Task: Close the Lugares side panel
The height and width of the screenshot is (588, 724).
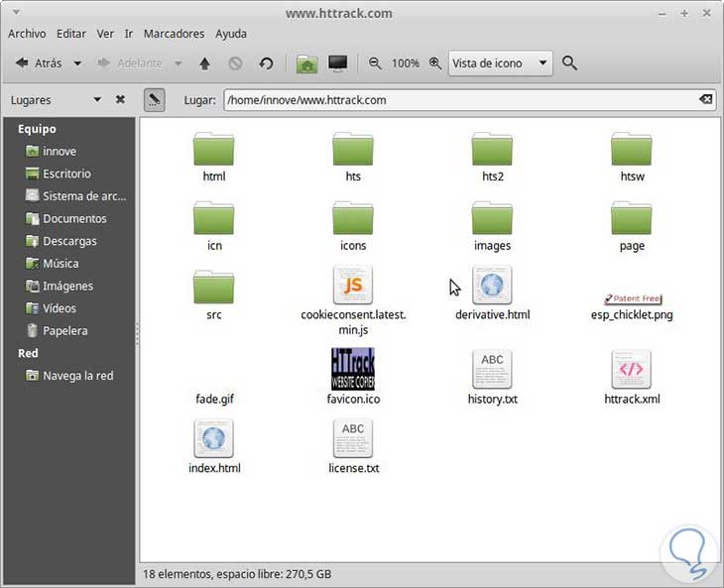Action: coord(120,100)
